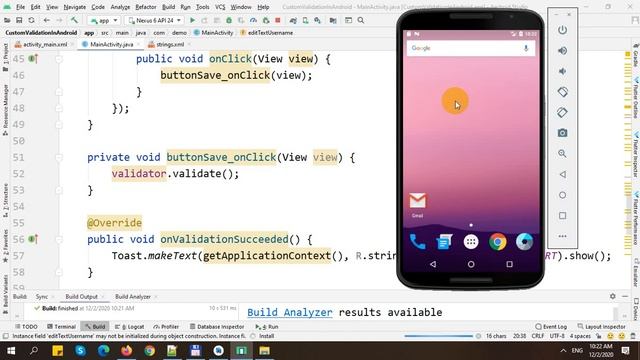Image resolution: width=640 pixels, height=360 pixels.
Task: Take emulator screenshot with camera icon
Action: pyautogui.click(x=562, y=133)
